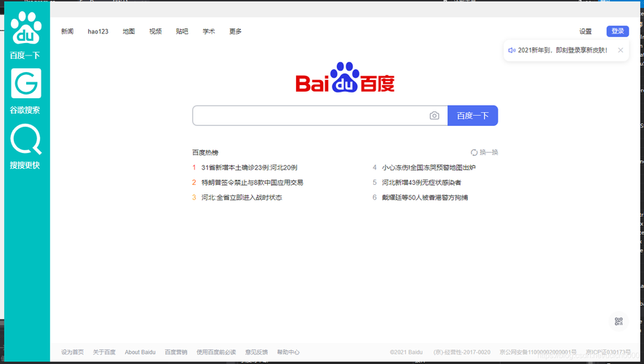Click the camera image-search icon
This screenshot has height=364, width=644.
[434, 116]
